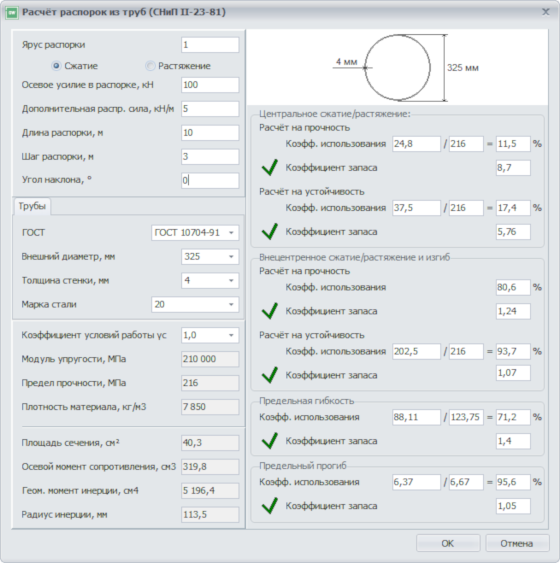Click the checkmark icon beside Предельный прогиб safety factor
Screen dimensions: 560x563
pos(270,506)
